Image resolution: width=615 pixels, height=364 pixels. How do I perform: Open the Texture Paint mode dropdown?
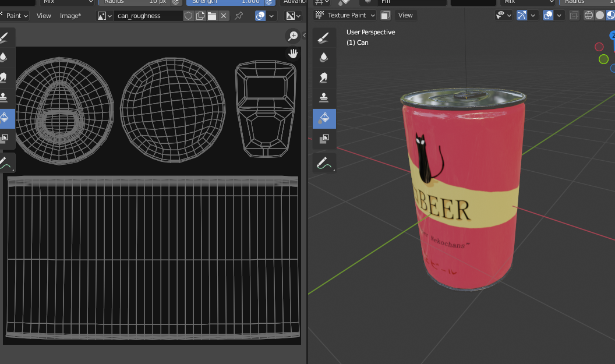pos(346,15)
